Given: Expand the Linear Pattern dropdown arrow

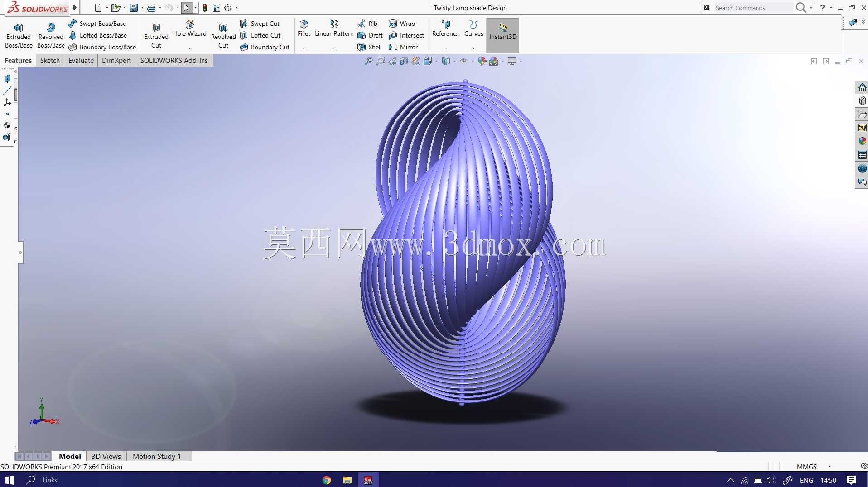Looking at the screenshot, I should [334, 48].
